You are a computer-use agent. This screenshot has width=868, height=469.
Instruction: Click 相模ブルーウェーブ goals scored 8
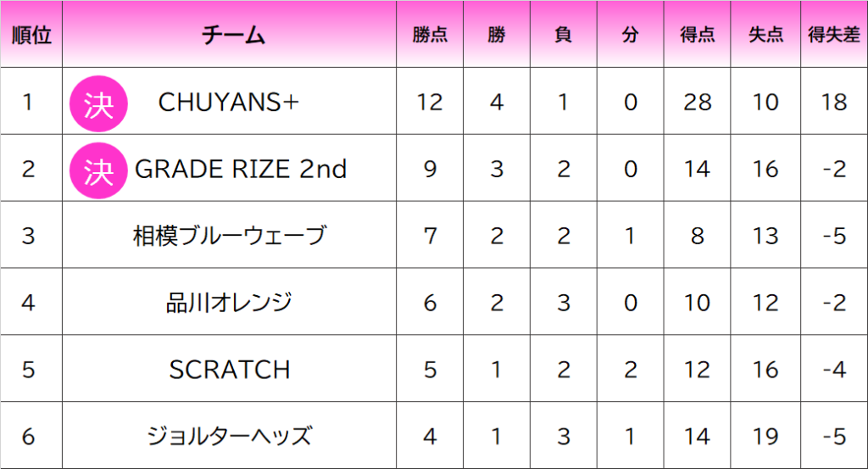[698, 236]
